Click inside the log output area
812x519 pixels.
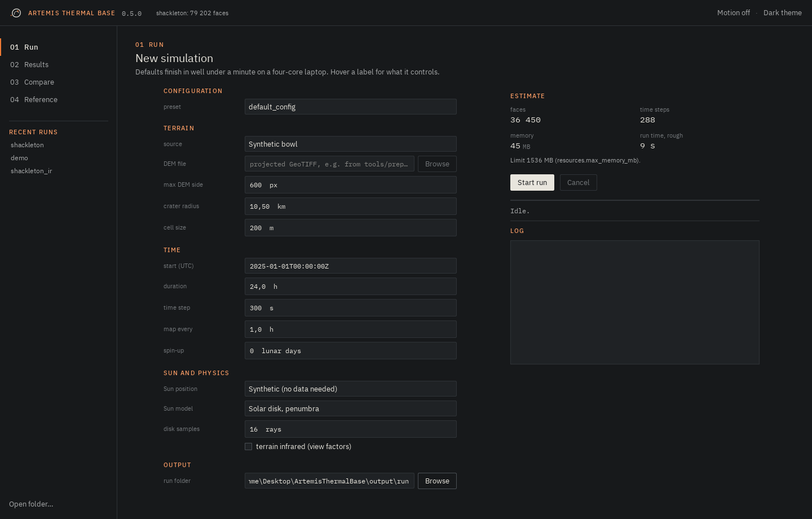(x=635, y=302)
